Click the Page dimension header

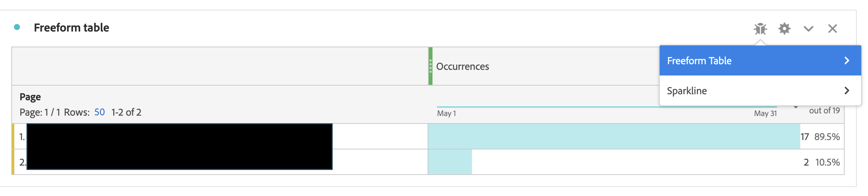click(x=30, y=97)
